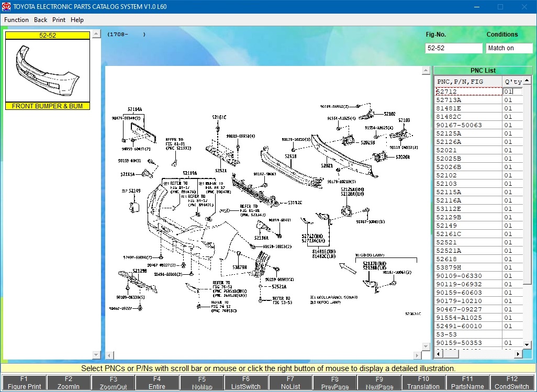Click the F11 PartsName button
537x392 pixels.
click(x=467, y=383)
